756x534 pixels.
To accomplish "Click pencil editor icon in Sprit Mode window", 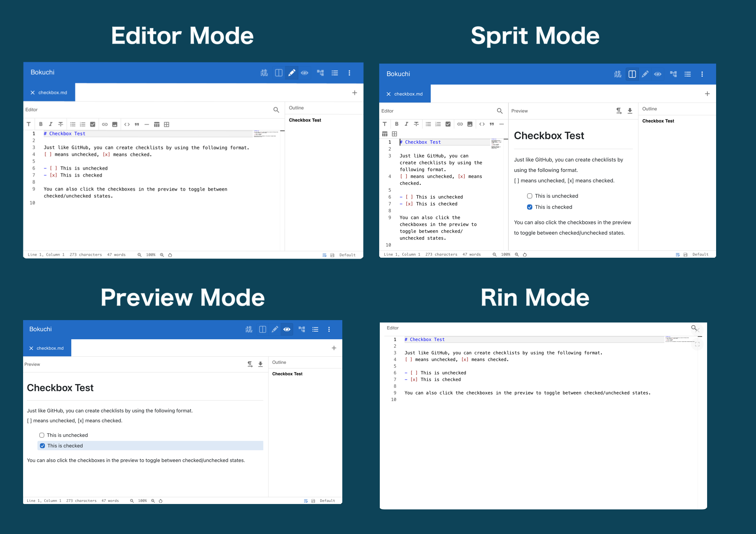I will tap(645, 74).
